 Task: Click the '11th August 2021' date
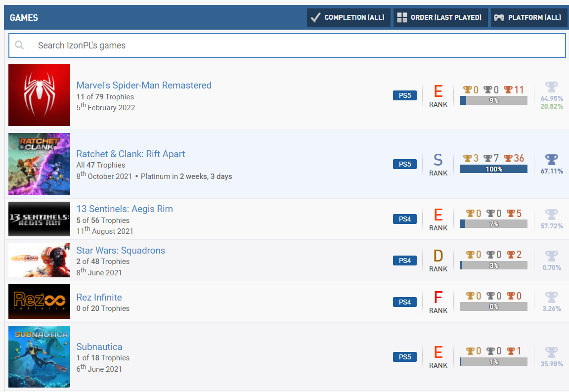105,230
